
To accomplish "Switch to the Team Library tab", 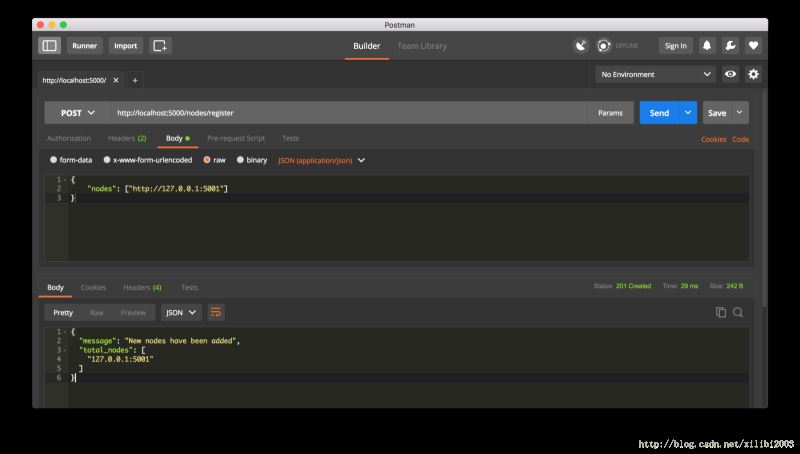I will tap(422, 46).
